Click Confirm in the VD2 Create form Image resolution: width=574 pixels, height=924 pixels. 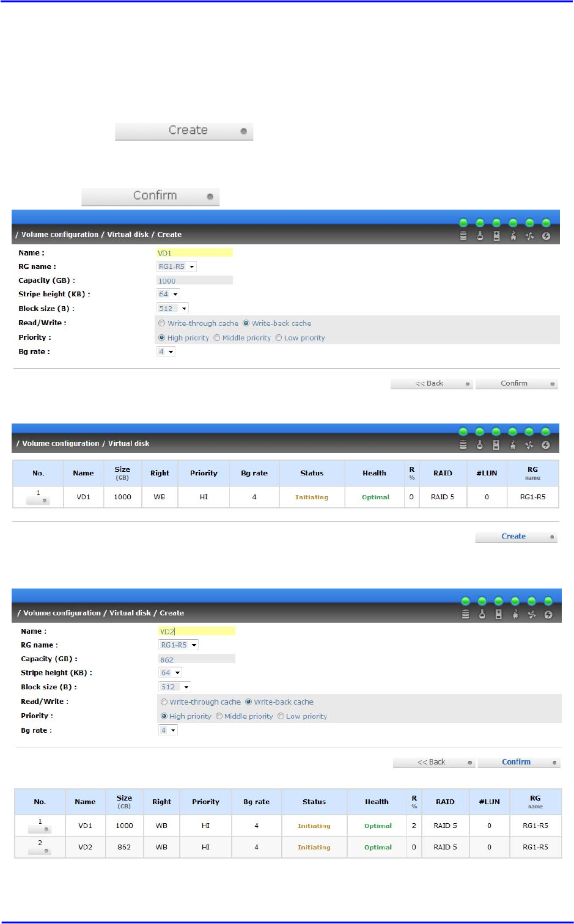(x=519, y=762)
